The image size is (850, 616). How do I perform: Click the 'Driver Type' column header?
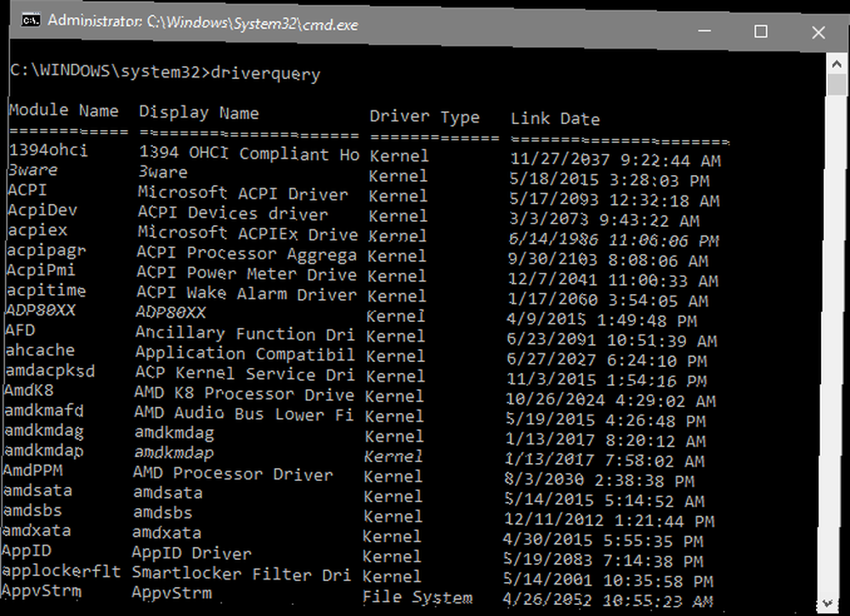(x=424, y=117)
